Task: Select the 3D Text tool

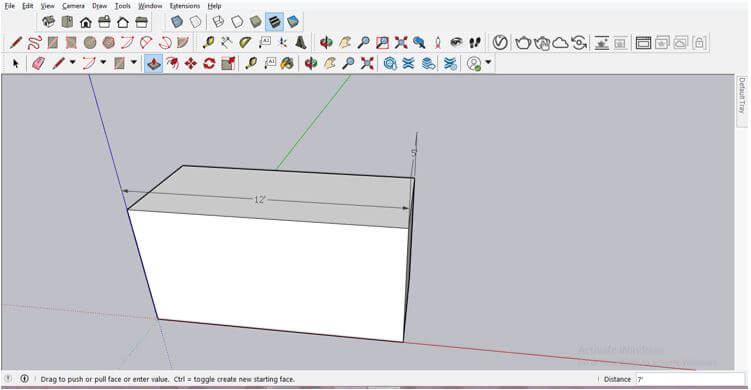Action: tap(301, 43)
